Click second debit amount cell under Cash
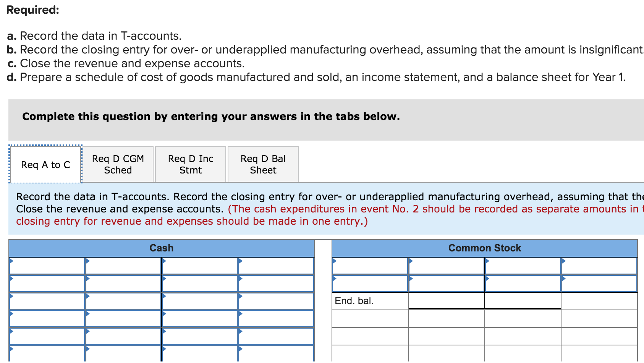Image resolution: width=644 pixels, height=363 pixels. click(122, 283)
